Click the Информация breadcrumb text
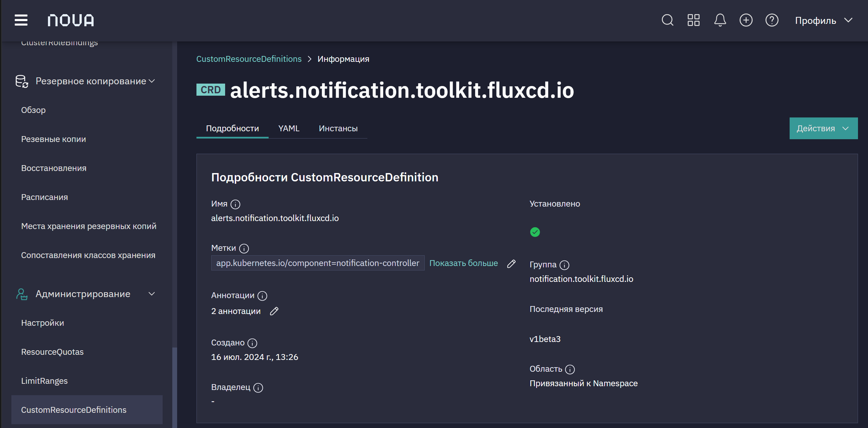The image size is (868, 428). 343,59
